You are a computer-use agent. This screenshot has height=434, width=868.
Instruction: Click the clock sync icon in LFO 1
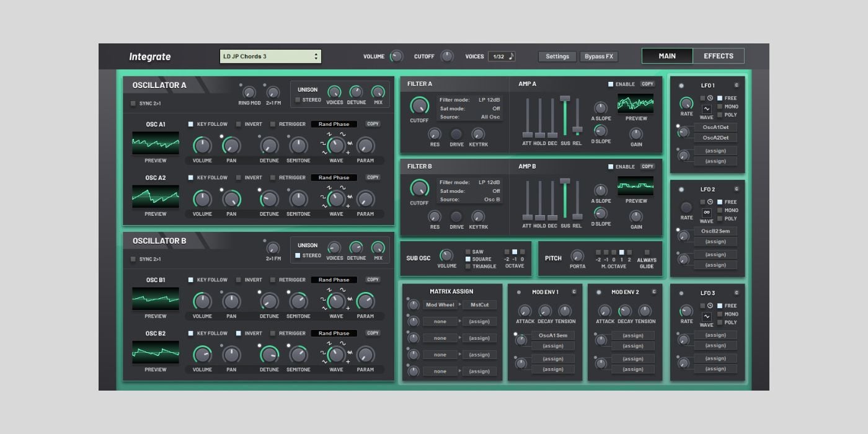coord(710,98)
